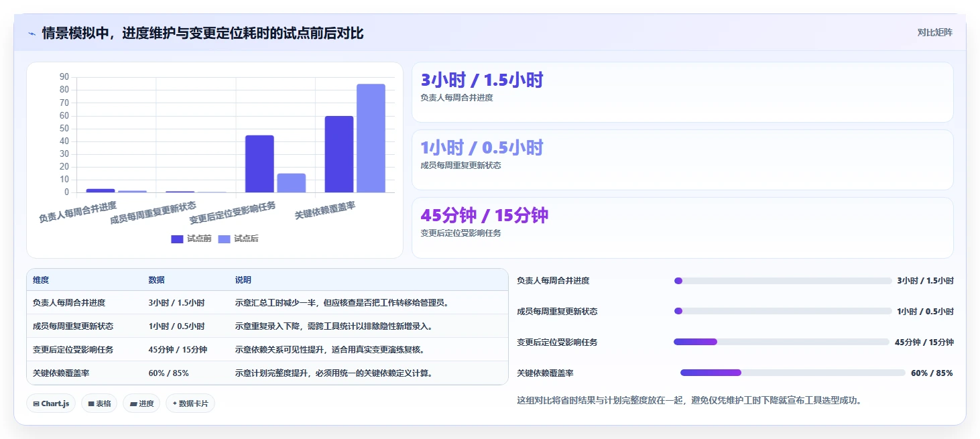The width and height of the screenshot is (980, 439).
Task: Click the note starting 示意重复录入下降
Action: [x=334, y=326]
